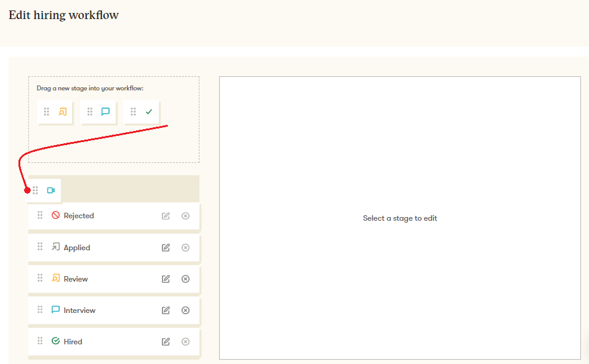Click remove icon on Applied stage
Screen dimensions: 589x364
185,248
